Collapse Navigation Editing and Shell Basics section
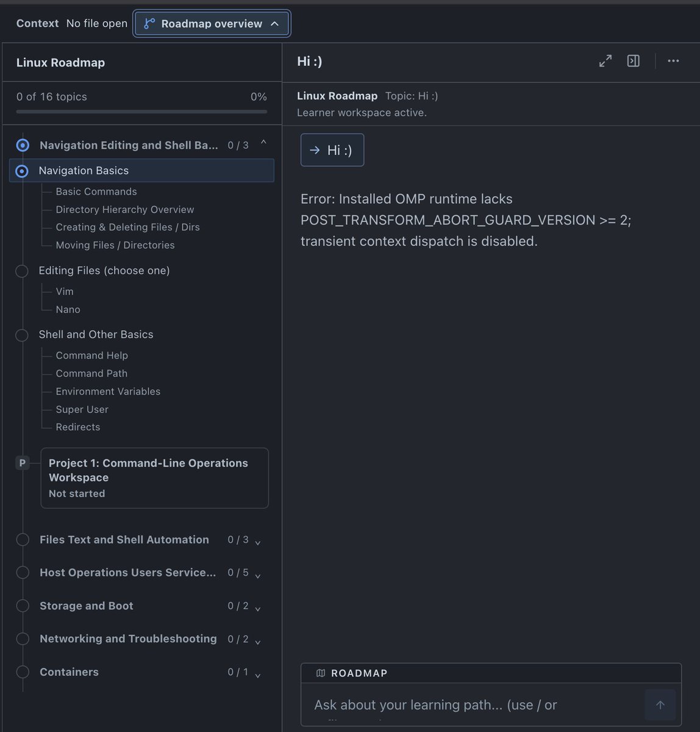 click(263, 143)
